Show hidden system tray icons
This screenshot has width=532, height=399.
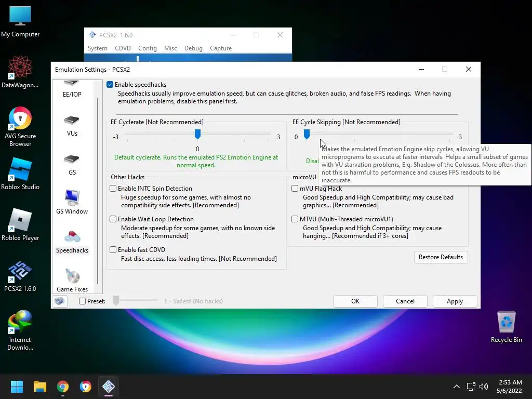point(457,387)
